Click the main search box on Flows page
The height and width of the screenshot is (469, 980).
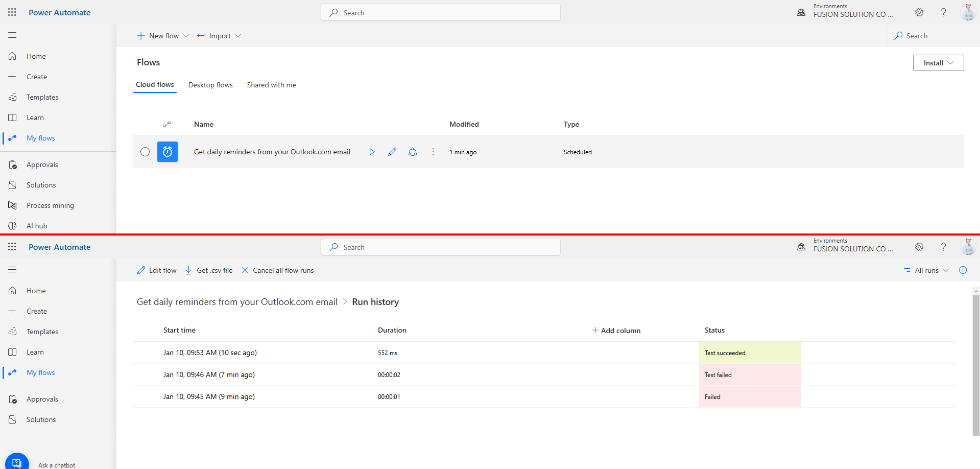click(441, 12)
